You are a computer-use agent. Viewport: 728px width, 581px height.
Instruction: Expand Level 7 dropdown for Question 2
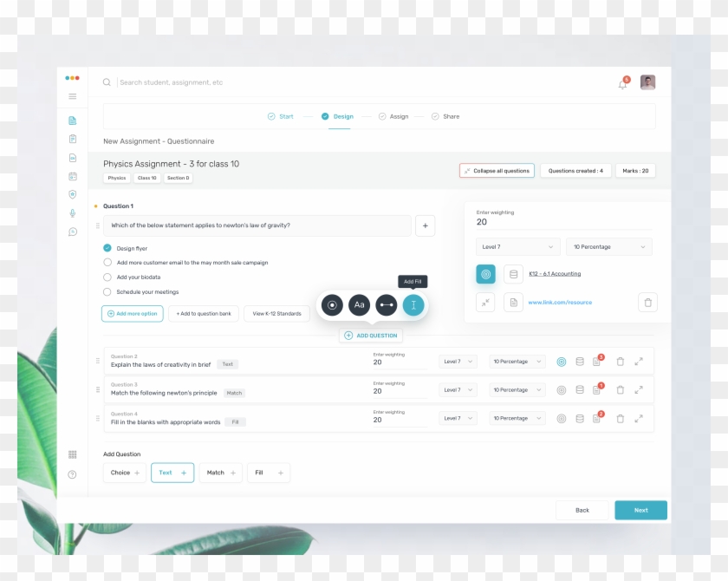458,362
